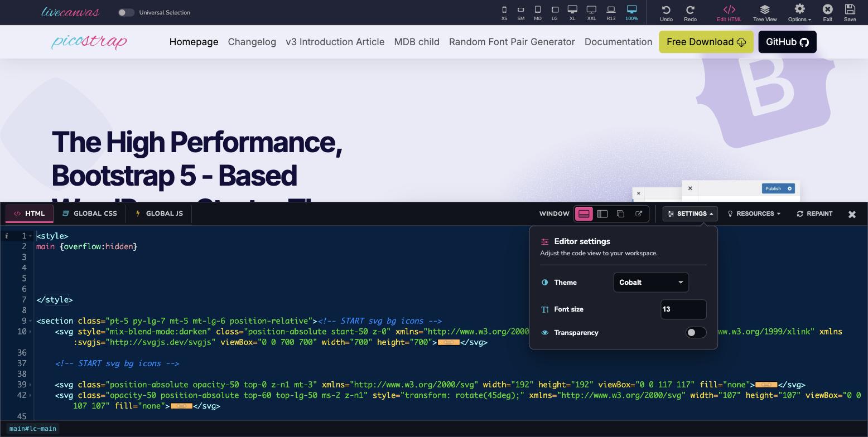Click the Font size input field
The image size is (868, 437).
[683, 309]
